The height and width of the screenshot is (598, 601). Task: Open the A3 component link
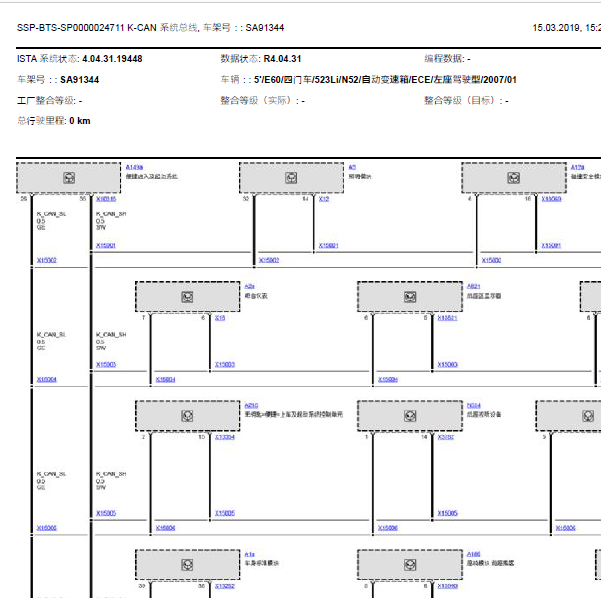352,167
